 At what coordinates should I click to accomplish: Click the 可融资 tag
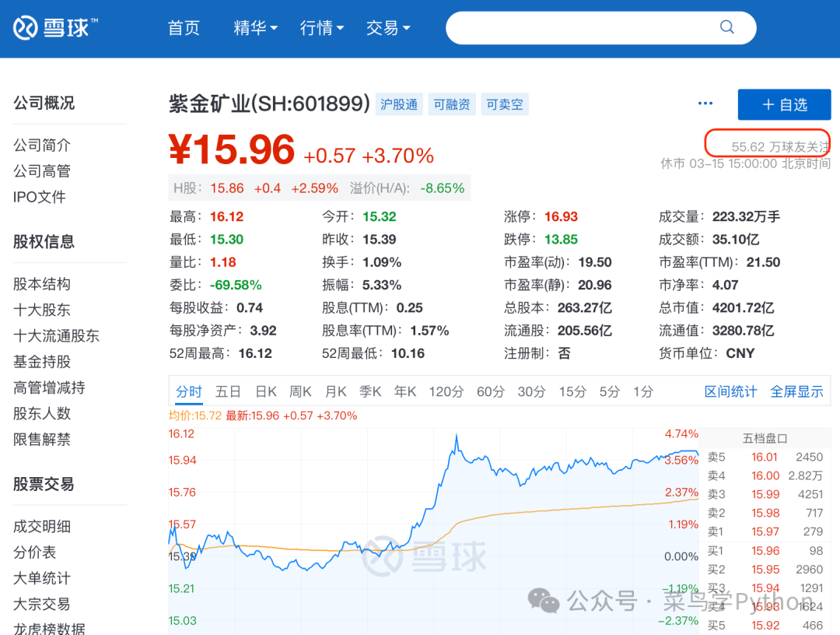tap(452, 104)
